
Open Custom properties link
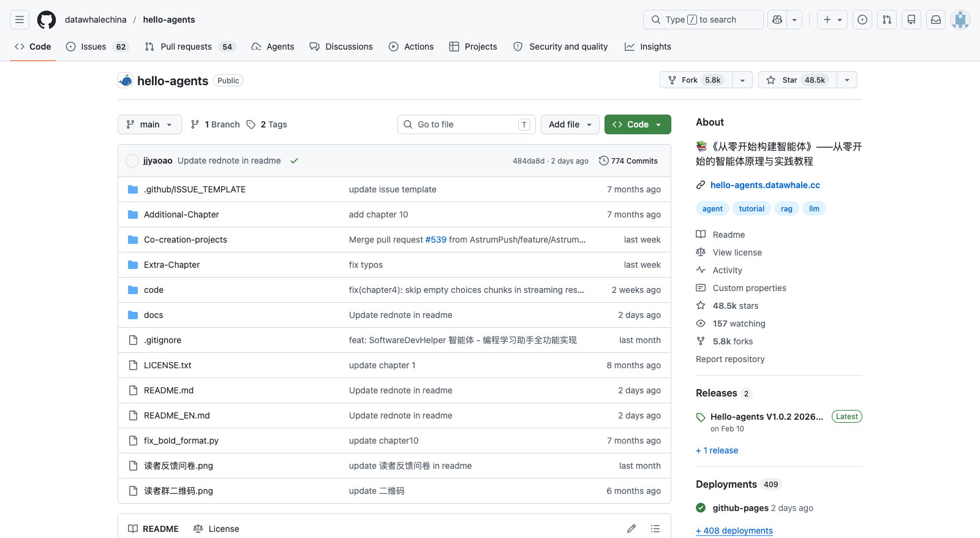click(x=742, y=288)
